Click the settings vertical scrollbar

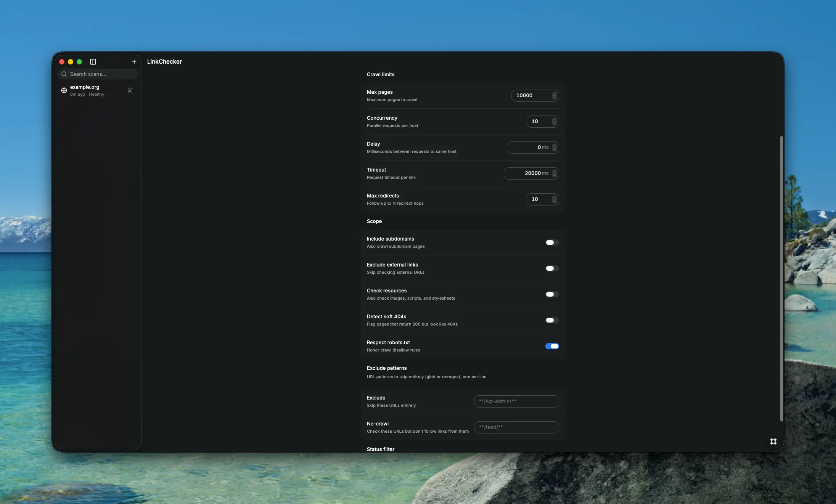click(781, 278)
